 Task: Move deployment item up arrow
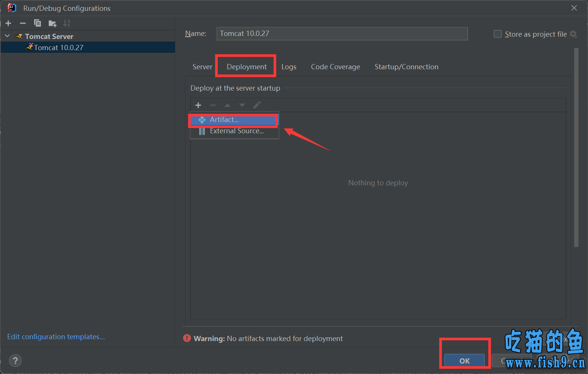[x=227, y=105]
